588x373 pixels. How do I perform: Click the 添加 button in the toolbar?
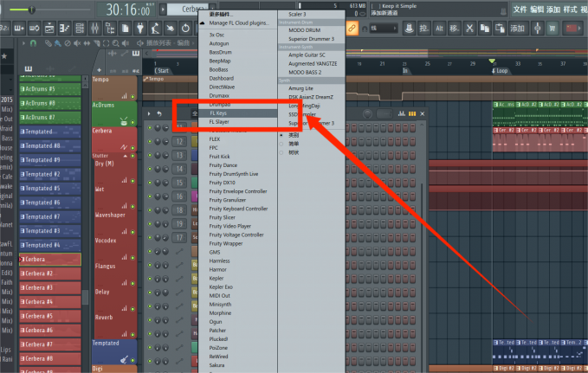pos(517,28)
